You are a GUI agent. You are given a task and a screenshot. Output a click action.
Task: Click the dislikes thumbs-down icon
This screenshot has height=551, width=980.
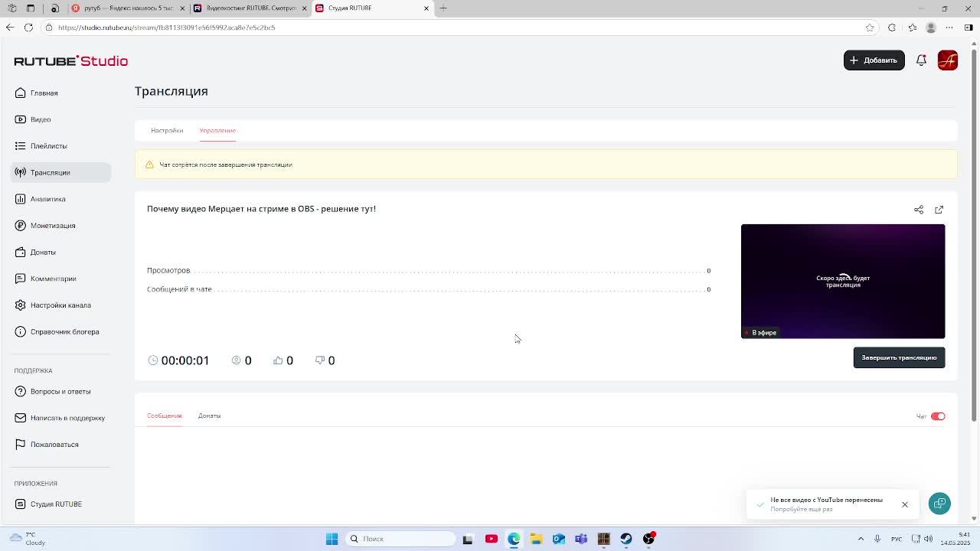[x=320, y=360]
